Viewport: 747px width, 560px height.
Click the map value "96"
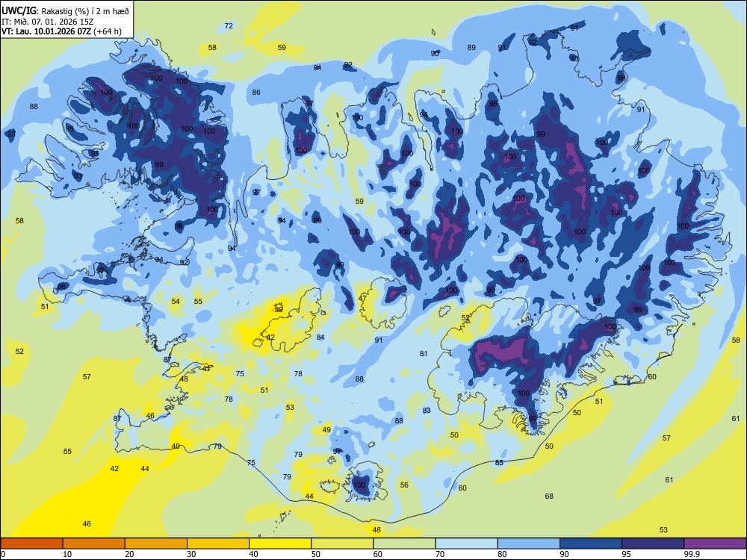click(61, 287)
